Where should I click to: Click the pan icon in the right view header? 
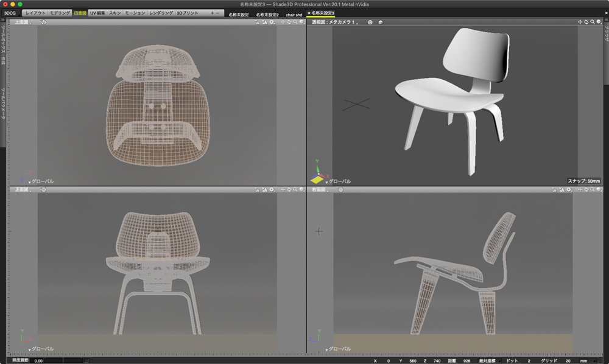[x=580, y=190]
